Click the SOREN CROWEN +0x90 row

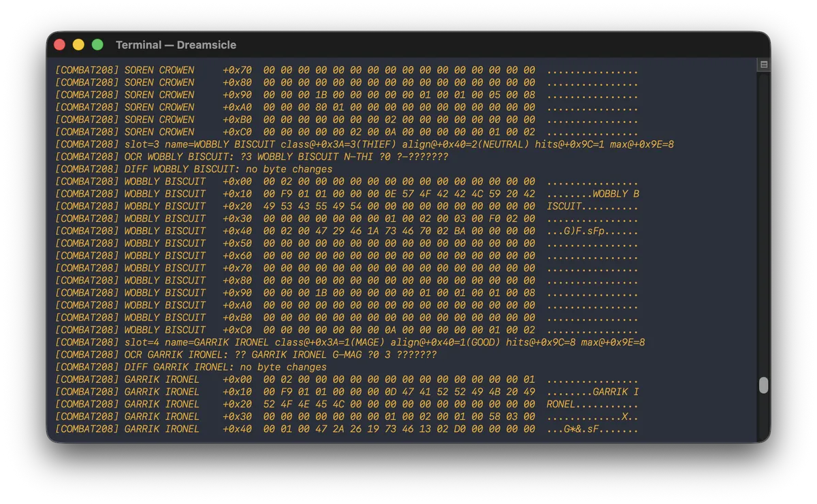(x=347, y=95)
